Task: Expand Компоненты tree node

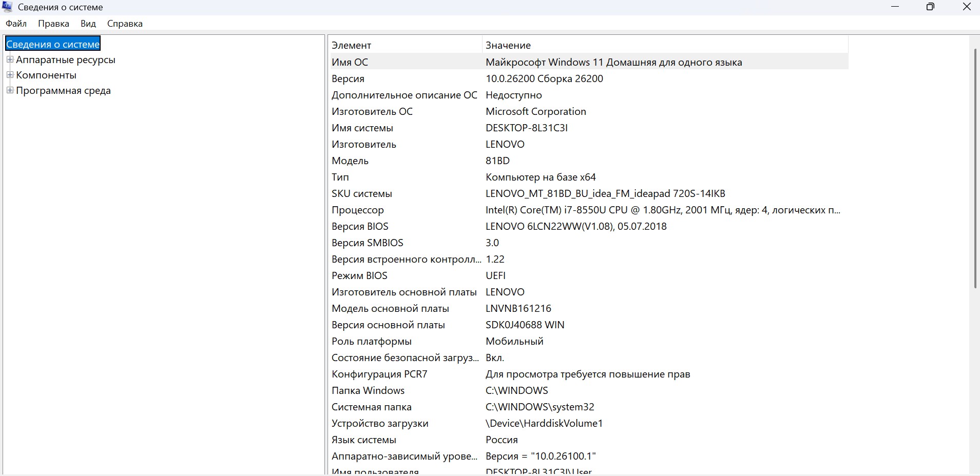Action: pyautogui.click(x=10, y=75)
